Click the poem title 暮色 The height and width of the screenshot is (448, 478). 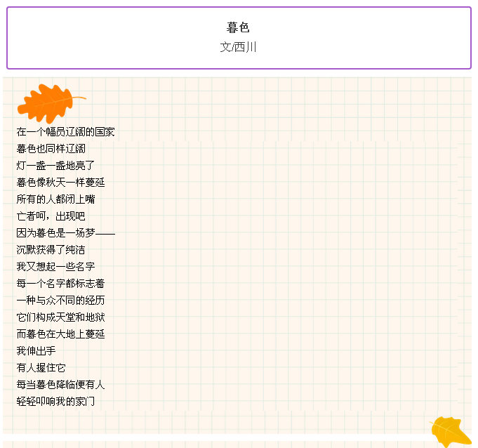238,27
